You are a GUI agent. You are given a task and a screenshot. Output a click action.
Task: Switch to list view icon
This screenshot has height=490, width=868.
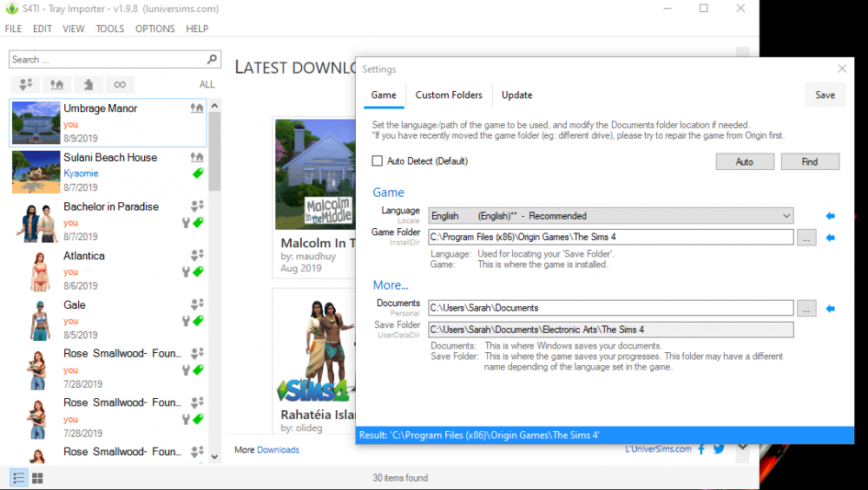point(19,478)
